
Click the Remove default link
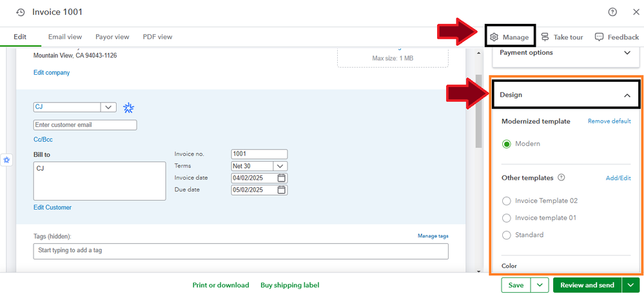609,122
